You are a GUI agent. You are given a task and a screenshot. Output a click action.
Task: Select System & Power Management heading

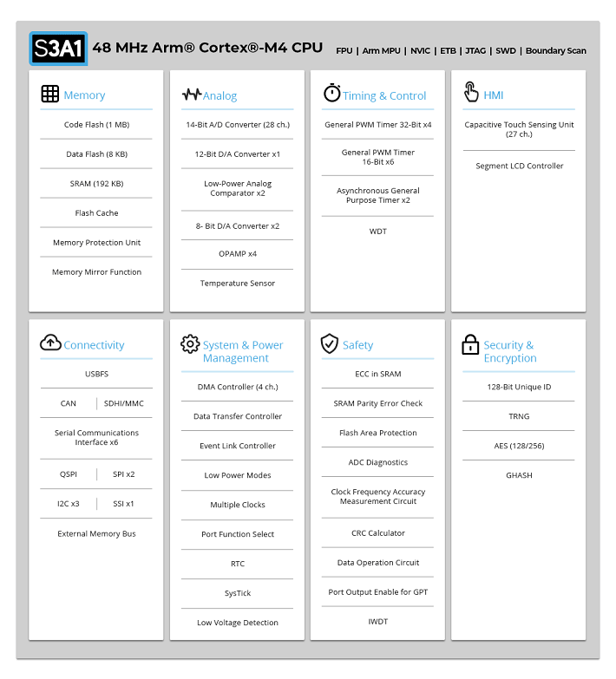point(243,351)
